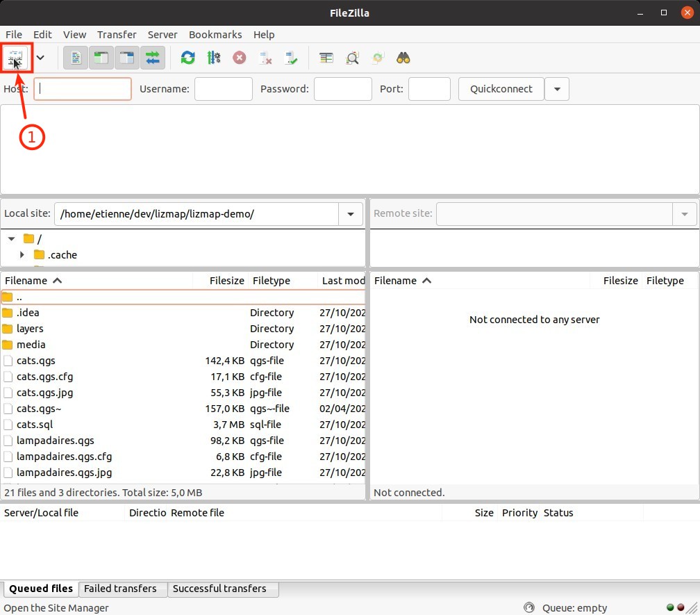Image resolution: width=700 pixels, height=615 pixels.
Task: Switch to the Queued files tab
Action: [x=41, y=589]
